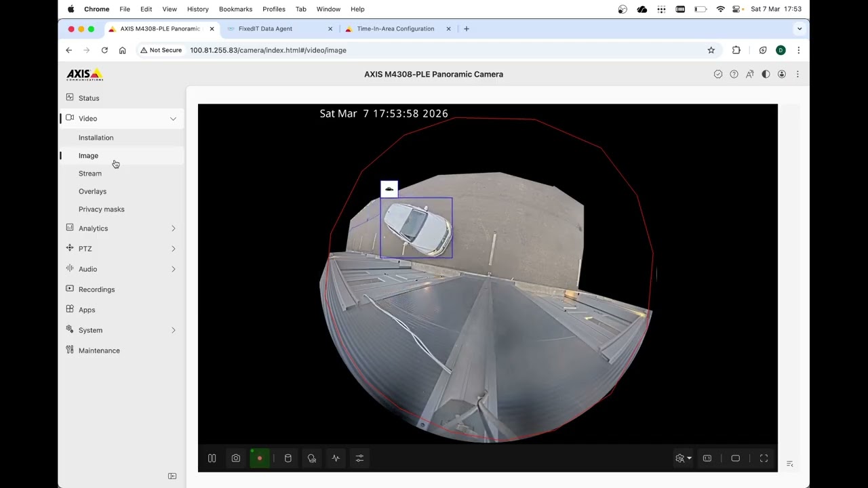Image resolution: width=868 pixels, height=488 pixels.
Task: Collapse the sidebar with bottom-left panel icon
Action: click(172, 476)
